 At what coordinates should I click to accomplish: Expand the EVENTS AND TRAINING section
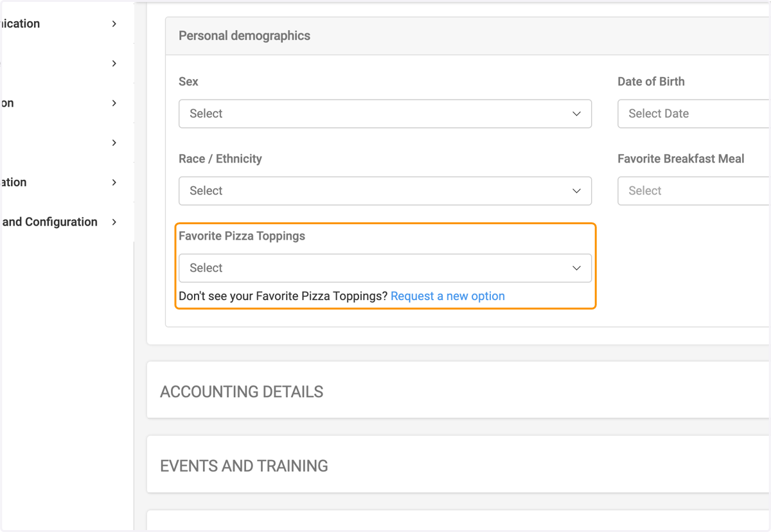[x=459, y=465]
